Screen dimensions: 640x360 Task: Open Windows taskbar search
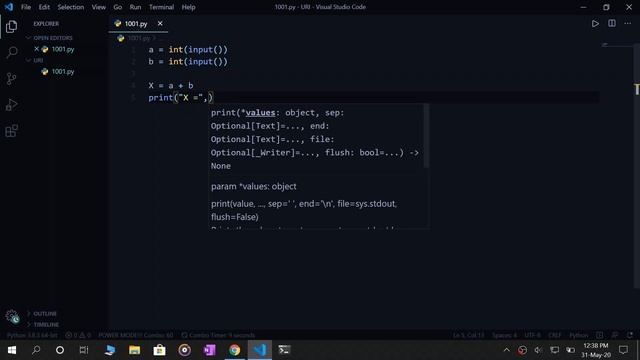click(x=36, y=350)
